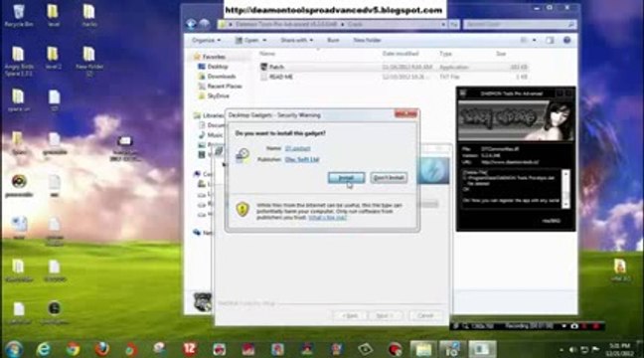Click the URL link in patch window

click(x=510, y=162)
